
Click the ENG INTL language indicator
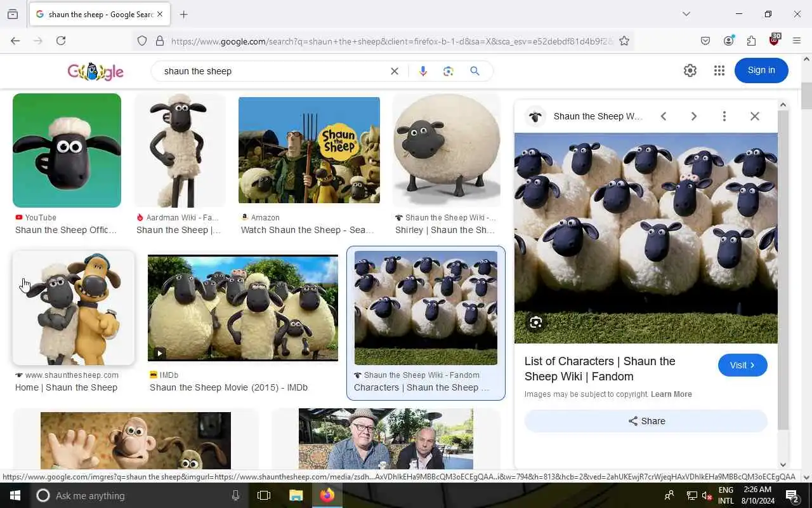(x=726, y=495)
